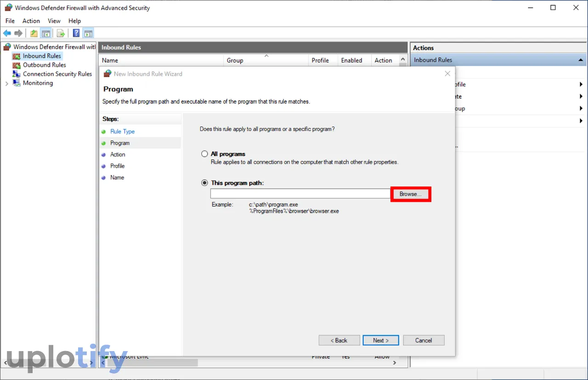Screen dimensions: 588x380
Task: Click the console tree horizontal scroll-left arrow
Action: [x=5, y=363]
